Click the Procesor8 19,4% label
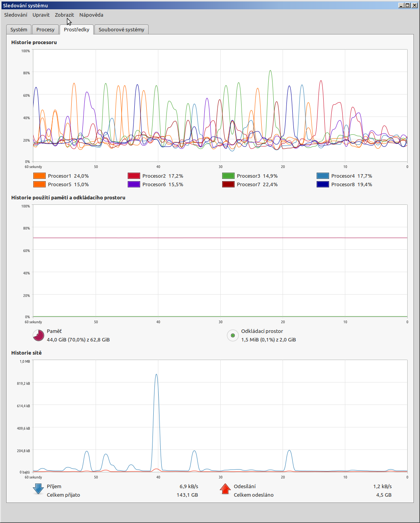 [x=352, y=184]
